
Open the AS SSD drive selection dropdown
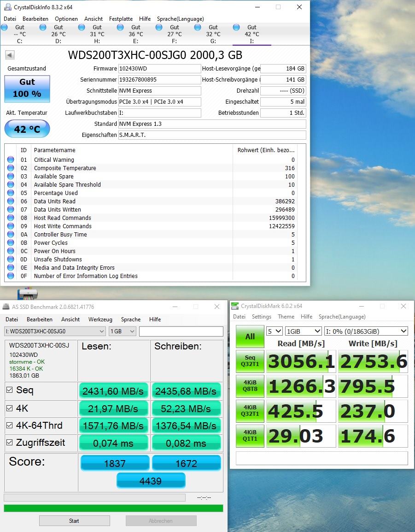pyautogui.click(x=55, y=331)
